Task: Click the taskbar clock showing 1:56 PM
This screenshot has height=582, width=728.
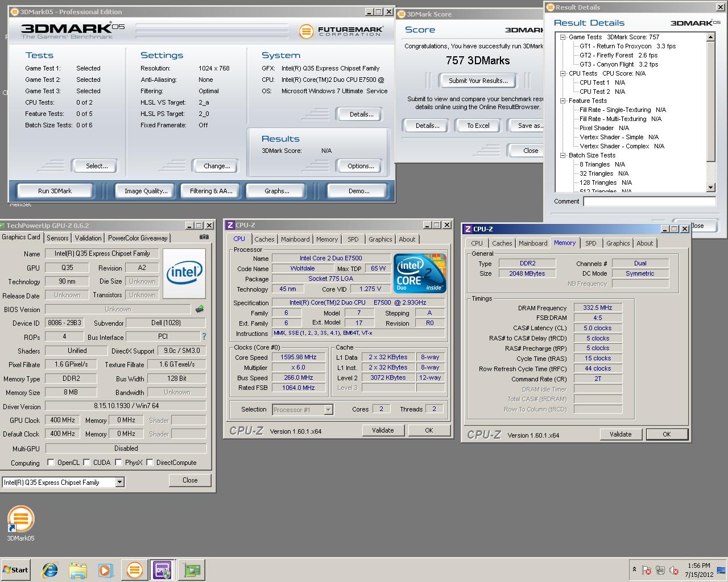Action: click(x=698, y=570)
